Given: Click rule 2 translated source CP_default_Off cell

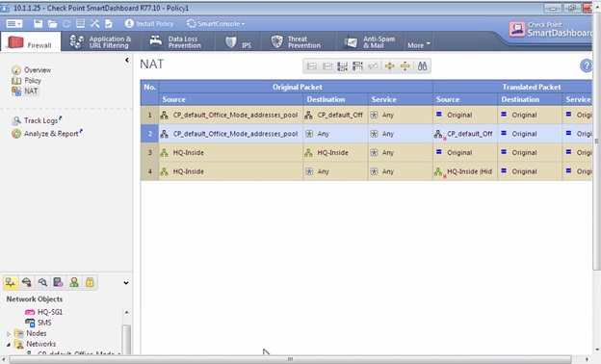Looking at the screenshot, I should pos(465,134).
